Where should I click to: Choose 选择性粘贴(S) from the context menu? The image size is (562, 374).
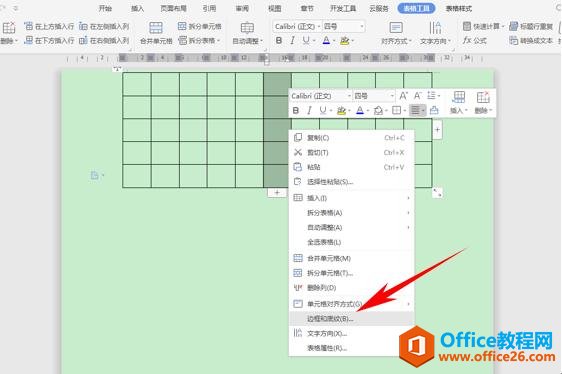pyautogui.click(x=352, y=182)
